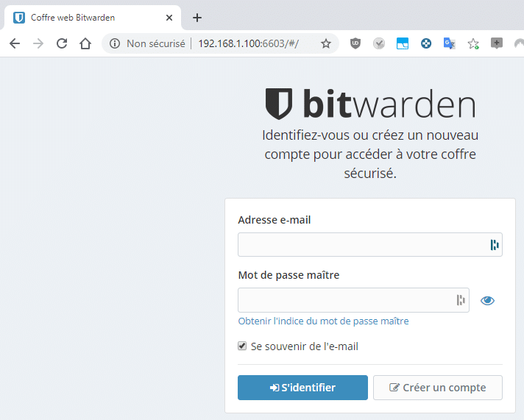Click the autofill icon in the e-mail field
The height and width of the screenshot is (420, 524).
click(495, 245)
